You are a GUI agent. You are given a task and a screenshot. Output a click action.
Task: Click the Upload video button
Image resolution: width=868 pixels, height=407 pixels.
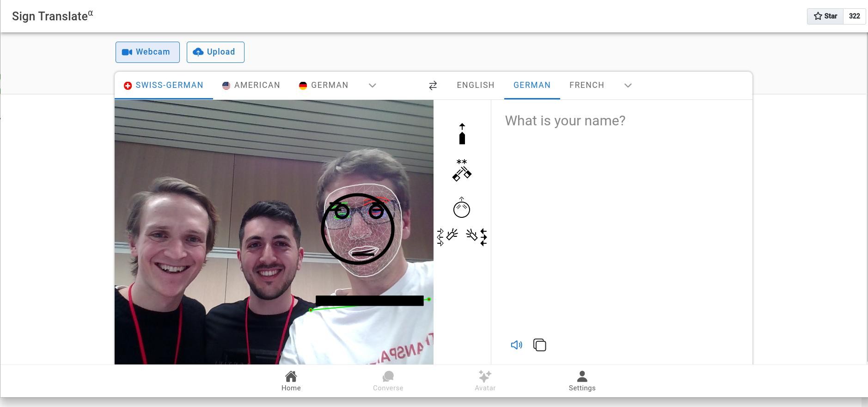(215, 52)
